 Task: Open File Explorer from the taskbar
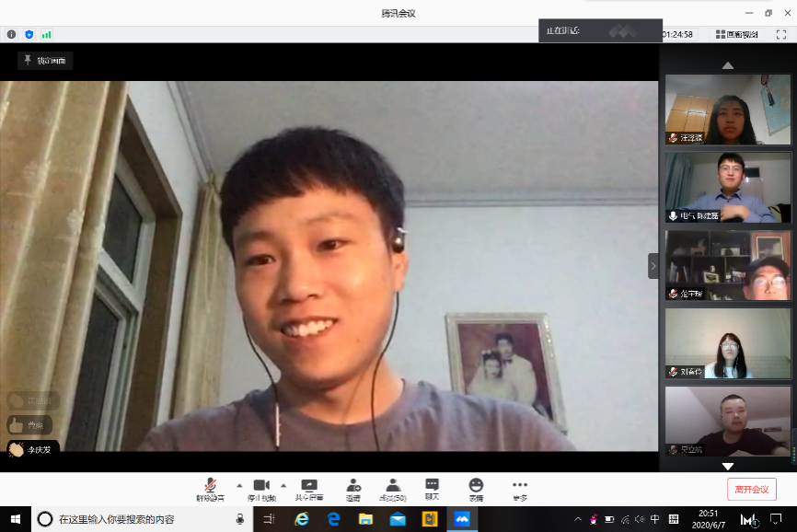pyautogui.click(x=365, y=519)
